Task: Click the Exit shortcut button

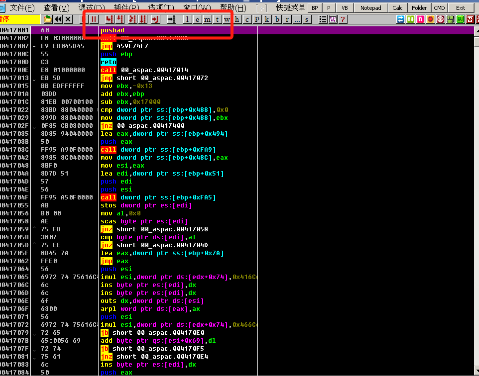Action: coord(460,8)
